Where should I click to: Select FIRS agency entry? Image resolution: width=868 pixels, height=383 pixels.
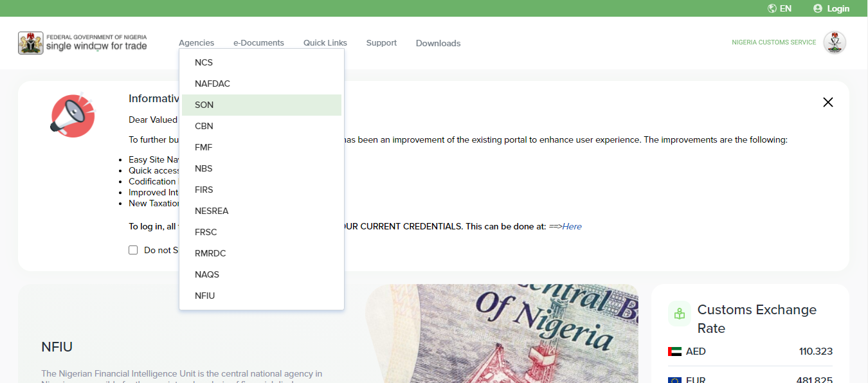coord(262,190)
